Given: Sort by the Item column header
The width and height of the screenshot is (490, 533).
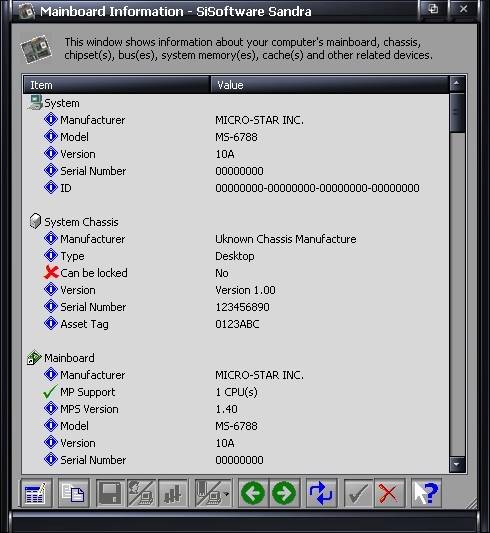Looking at the screenshot, I should [x=117, y=85].
